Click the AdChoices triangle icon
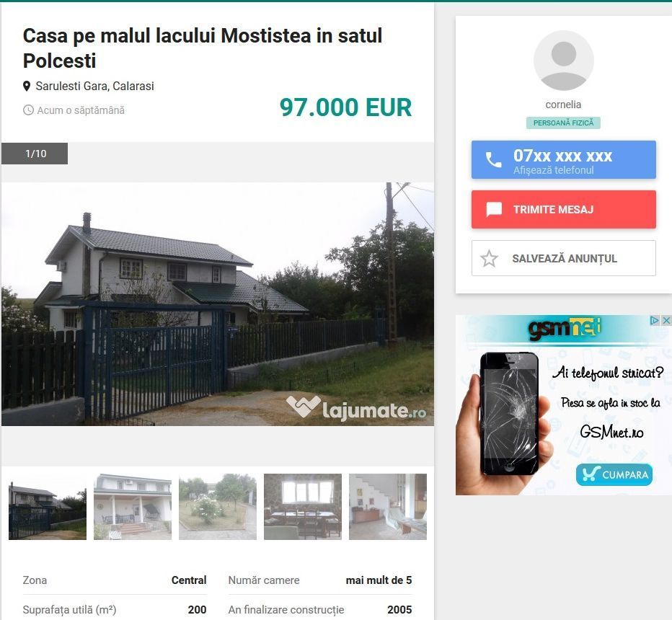 click(x=655, y=321)
